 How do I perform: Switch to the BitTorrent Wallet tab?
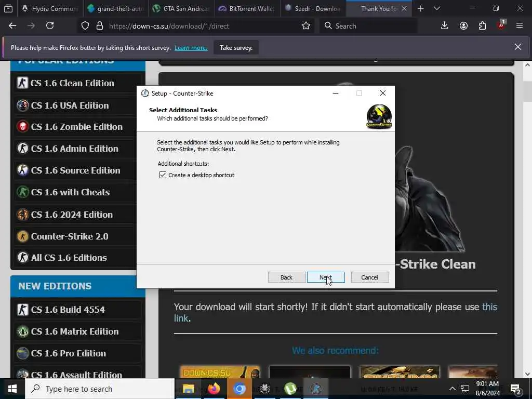click(x=248, y=9)
